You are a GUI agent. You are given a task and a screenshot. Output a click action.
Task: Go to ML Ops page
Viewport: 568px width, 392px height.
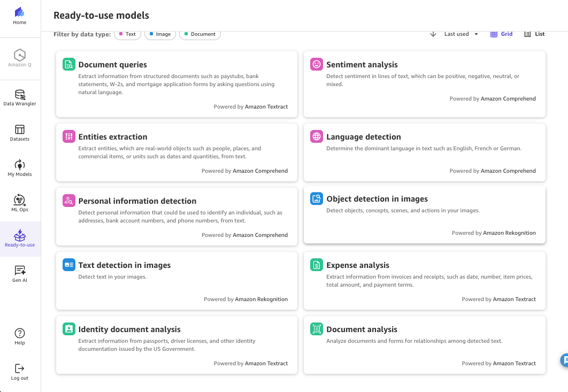click(20, 203)
